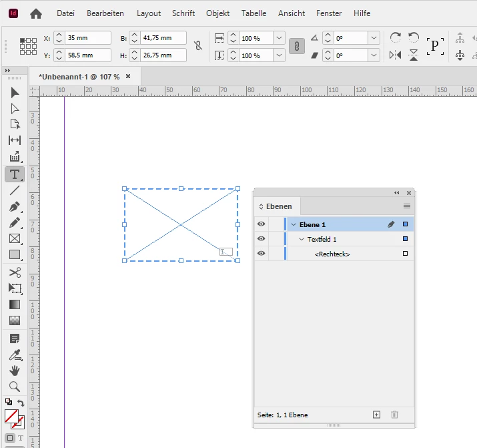The height and width of the screenshot is (448, 477).
Task: Open the Ebenen panel menu
Action: click(x=407, y=206)
